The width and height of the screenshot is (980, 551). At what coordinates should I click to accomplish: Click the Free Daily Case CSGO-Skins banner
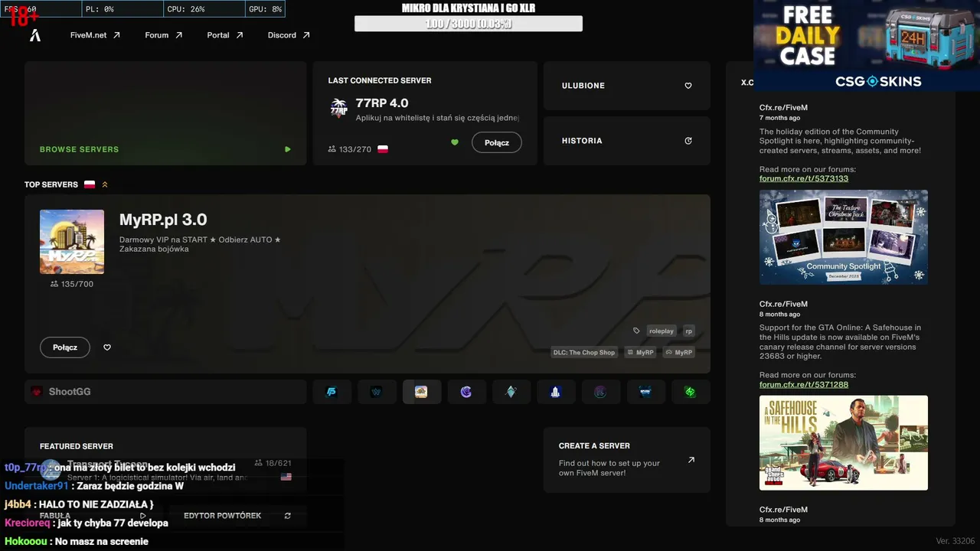867,46
